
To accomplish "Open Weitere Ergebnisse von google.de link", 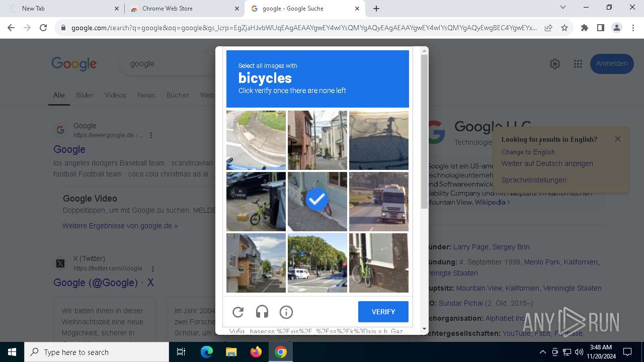I will [x=120, y=226].
